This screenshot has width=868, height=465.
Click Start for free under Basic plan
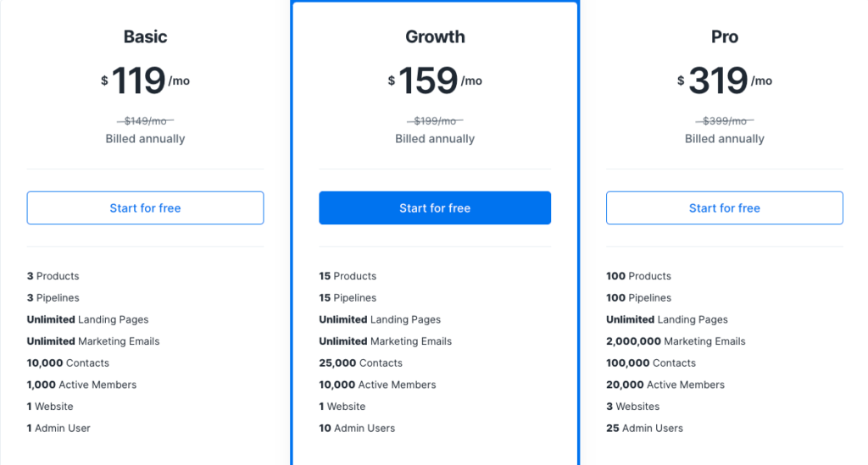pyautogui.click(x=145, y=208)
